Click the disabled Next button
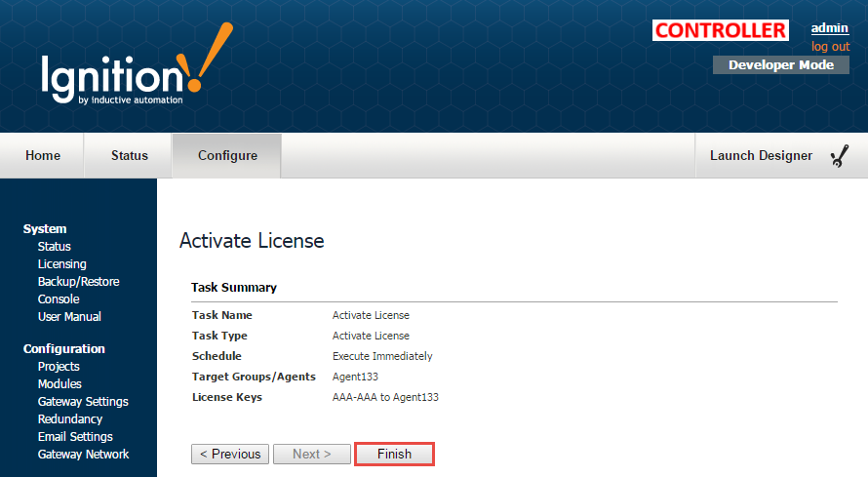 [x=312, y=454]
